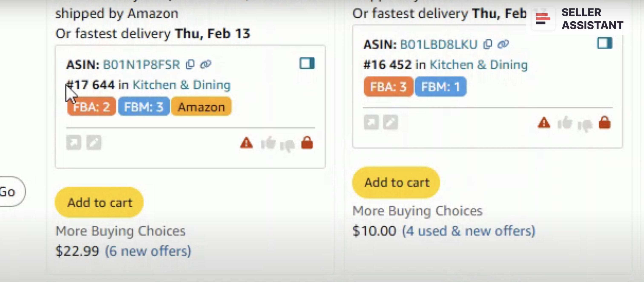Click the orange FBA: 3 badge

(388, 87)
